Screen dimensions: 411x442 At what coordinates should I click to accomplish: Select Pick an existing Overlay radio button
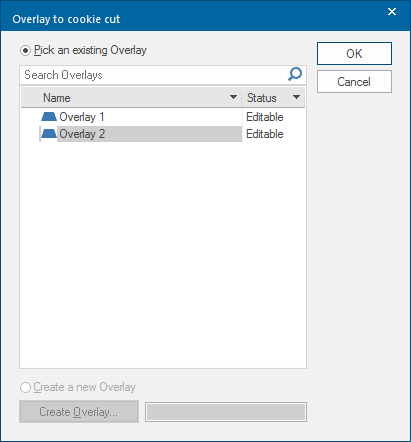(x=25, y=51)
